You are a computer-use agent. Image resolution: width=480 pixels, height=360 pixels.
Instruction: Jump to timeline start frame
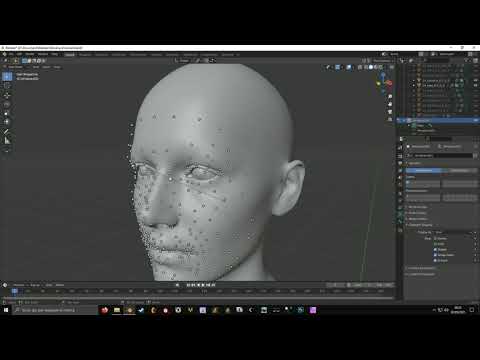(x=188, y=285)
